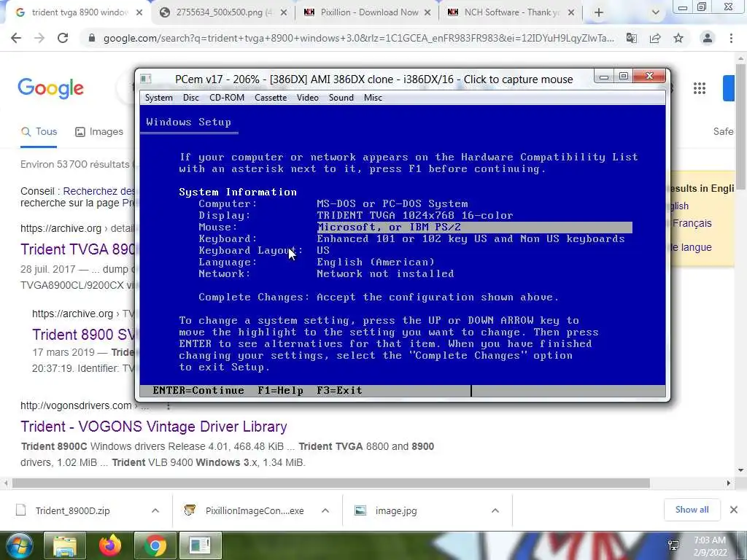
Task: Click the Complete Changes line in Setup
Action: coord(379,297)
